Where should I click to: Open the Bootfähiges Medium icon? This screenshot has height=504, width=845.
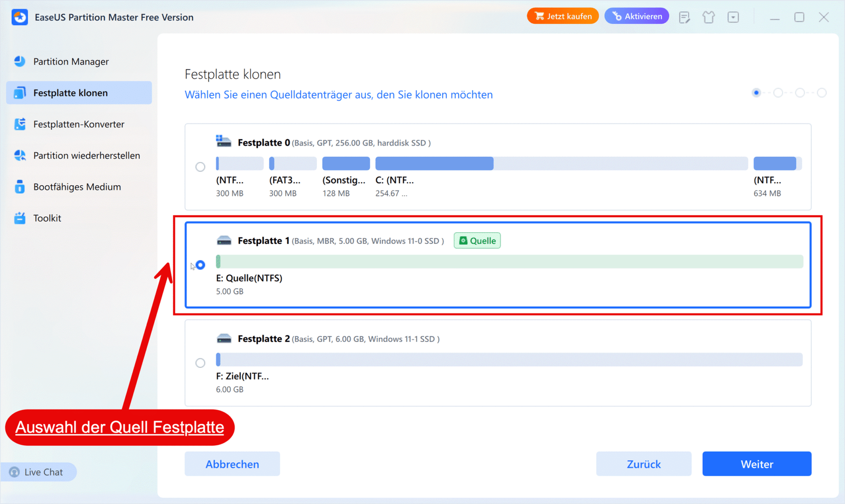(19, 186)
